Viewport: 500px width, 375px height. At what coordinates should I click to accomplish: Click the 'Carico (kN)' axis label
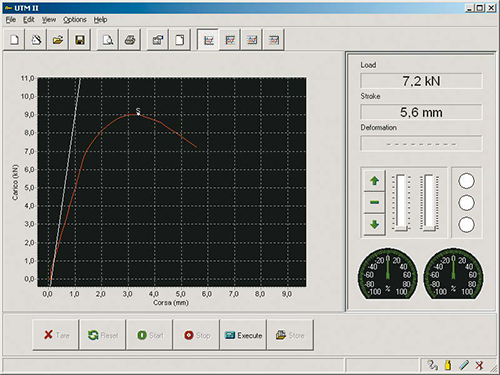click(15, 182)
